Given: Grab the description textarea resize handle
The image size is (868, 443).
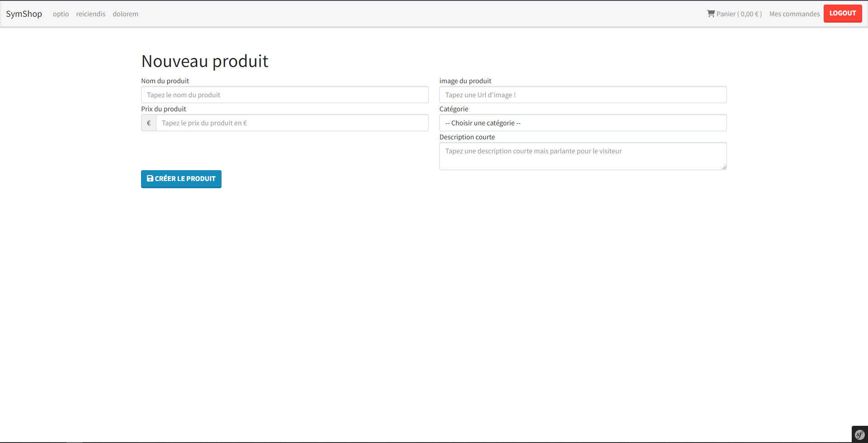Looking at the screenshot, I should click(724, 167).
